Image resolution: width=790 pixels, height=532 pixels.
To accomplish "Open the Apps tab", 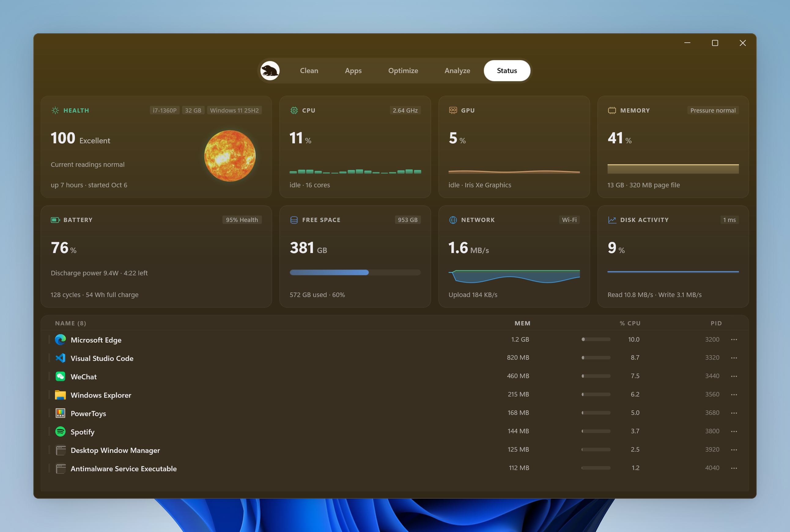I will pyautogui.click(x=353, y=71).
